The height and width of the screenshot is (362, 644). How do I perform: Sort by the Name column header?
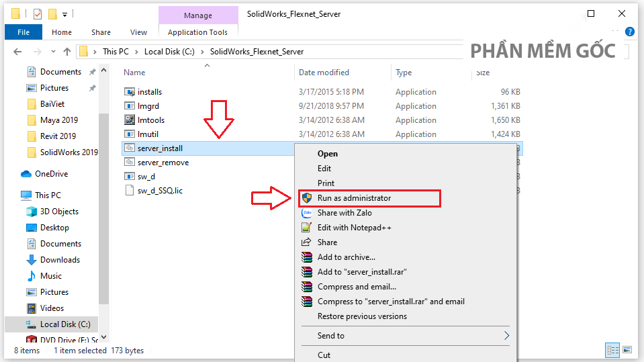click(134, 73)
